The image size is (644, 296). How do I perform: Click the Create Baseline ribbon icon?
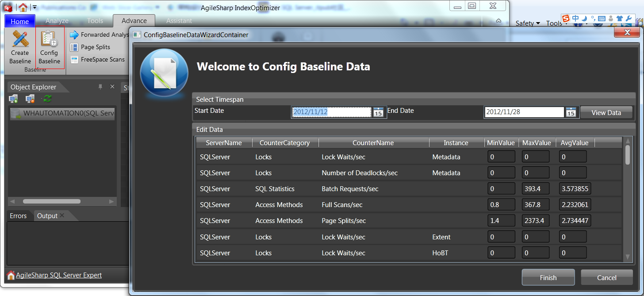point(20,39)
